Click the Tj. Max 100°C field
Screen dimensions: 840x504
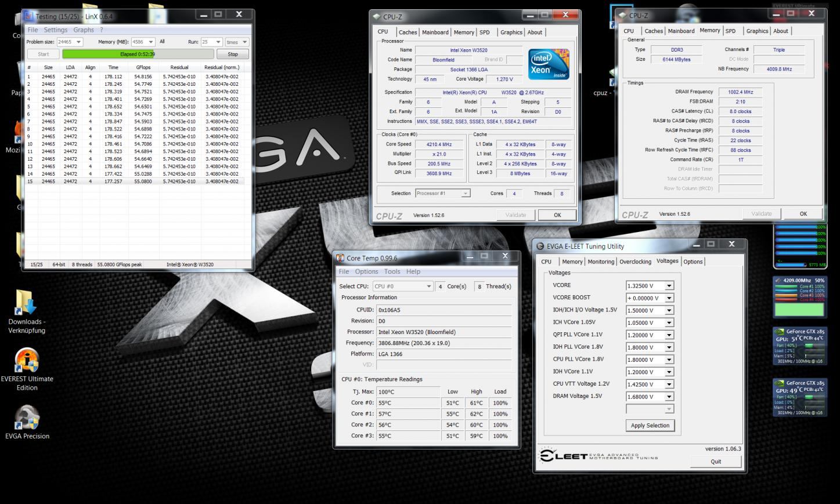[x=408, y=391]
